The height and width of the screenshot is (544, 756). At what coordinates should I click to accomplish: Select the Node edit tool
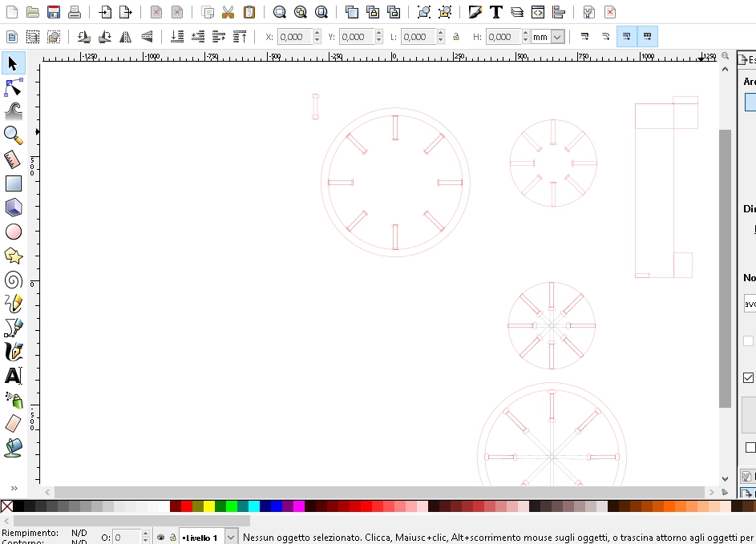coord(14,87)
